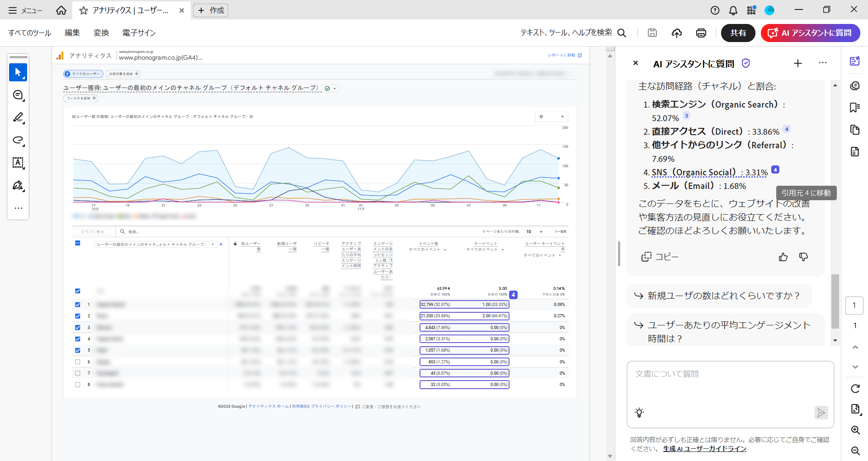The image size is (868, 461).
Task: Open the Add comment tool
Action: point(18,95)
